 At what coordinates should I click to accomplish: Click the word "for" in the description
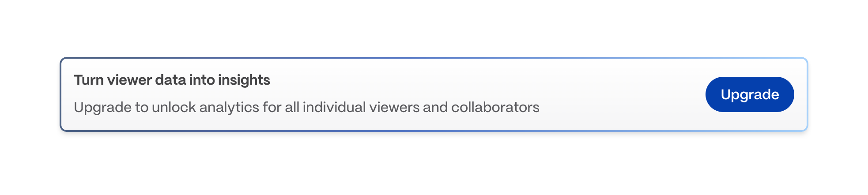coord(272,107)
